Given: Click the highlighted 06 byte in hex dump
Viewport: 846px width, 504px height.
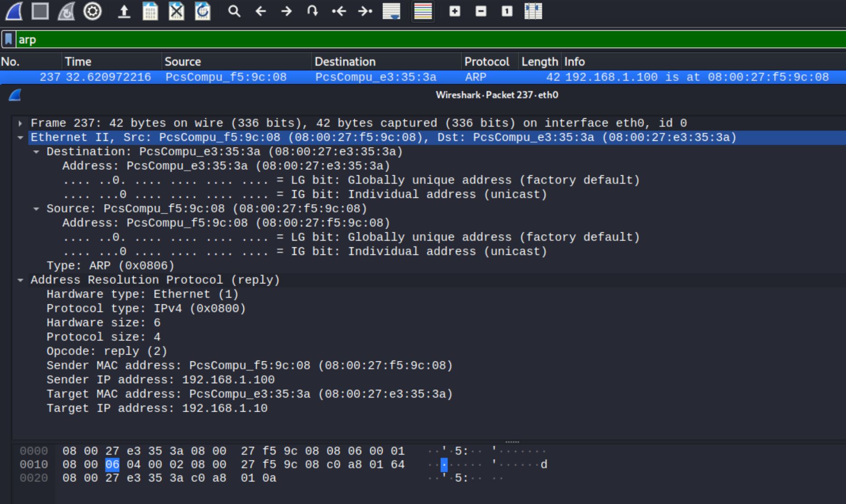Looking at the screenshot, I should click(112, 465).
